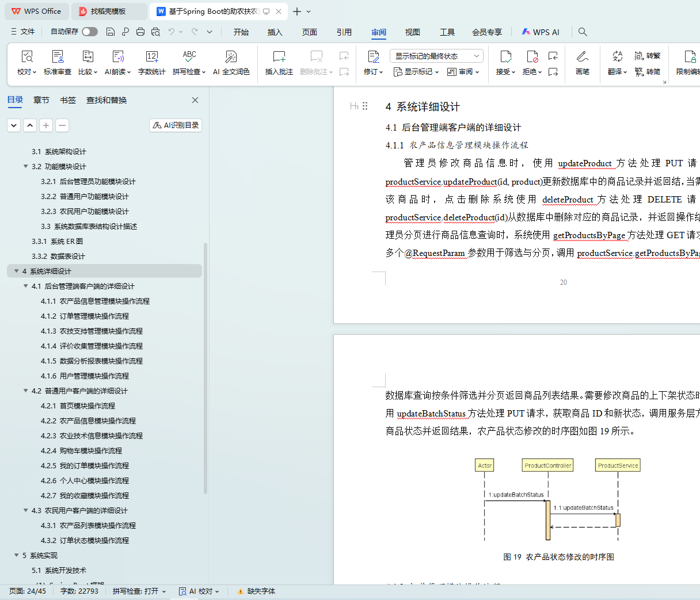
Task: Select the 画笔 pen tool
Action: pyautogui.click(x=582, y=57)
